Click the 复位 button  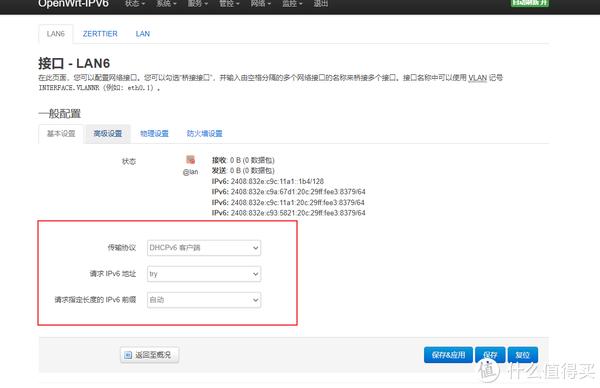pyautogui.click(x=523, y=355)
